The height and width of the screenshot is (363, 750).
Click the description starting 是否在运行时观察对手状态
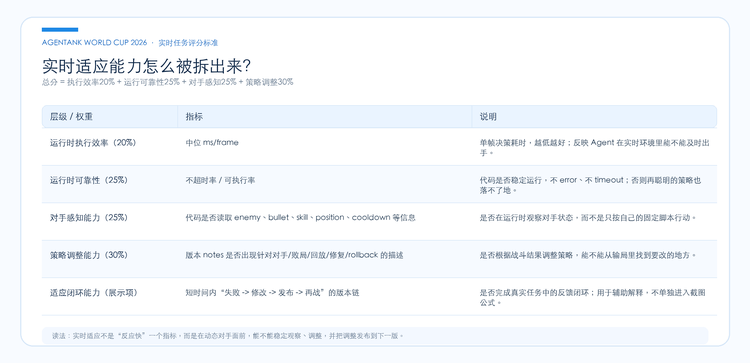(587, 218)
